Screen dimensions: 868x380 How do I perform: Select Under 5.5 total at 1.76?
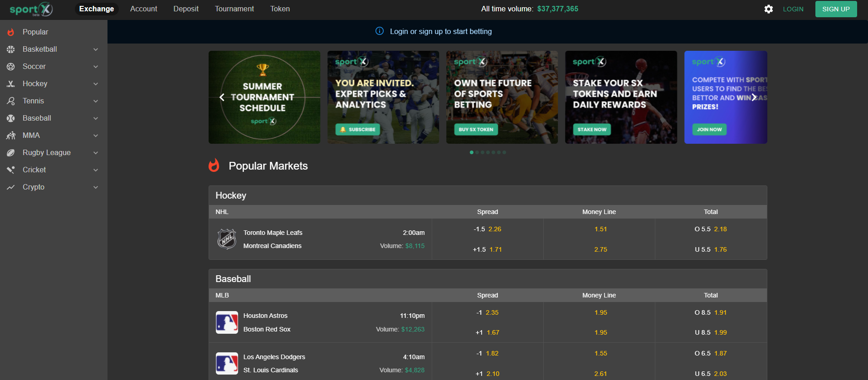pyautogui.click(x=711, y=249)
